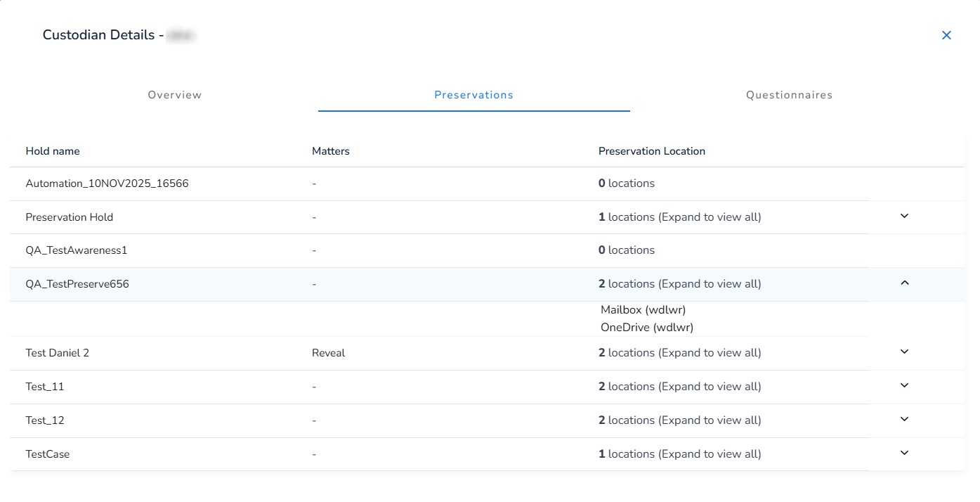Expand Test_11 row chevron
The image size is (980, 502).
[x=904, y=386]
